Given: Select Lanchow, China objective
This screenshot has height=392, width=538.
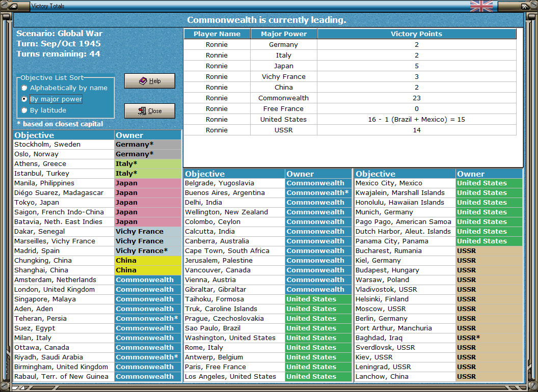Looking at the screenshot, I should [405, 376].
